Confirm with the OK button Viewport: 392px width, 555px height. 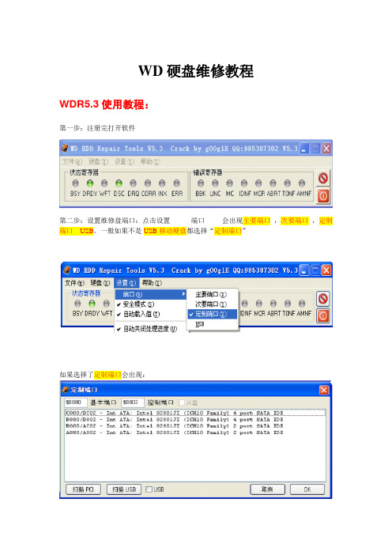click(x=307, y=489)
